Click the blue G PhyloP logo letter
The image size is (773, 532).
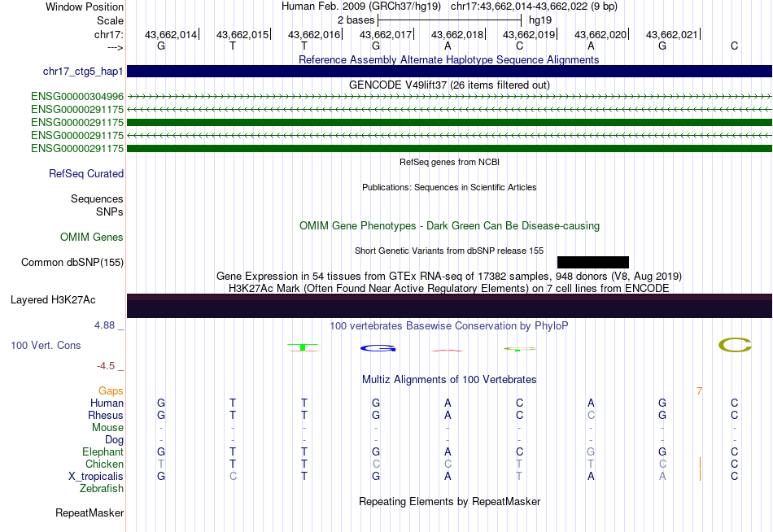coord(378,348)
